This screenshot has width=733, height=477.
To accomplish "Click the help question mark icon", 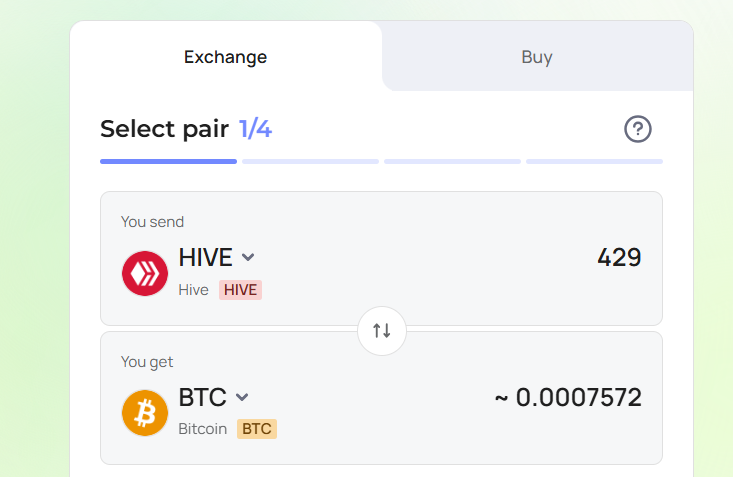I will point(638,129).
